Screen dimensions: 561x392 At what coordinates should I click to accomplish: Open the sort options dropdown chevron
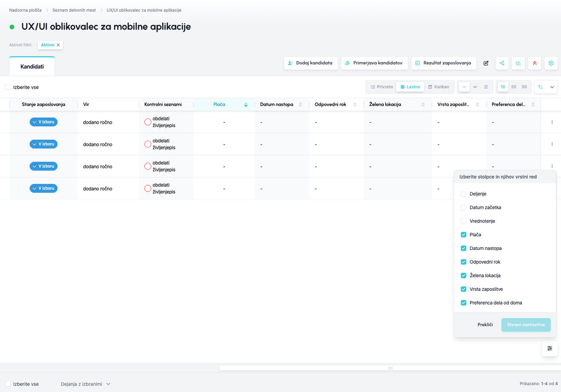pos(552,87)
